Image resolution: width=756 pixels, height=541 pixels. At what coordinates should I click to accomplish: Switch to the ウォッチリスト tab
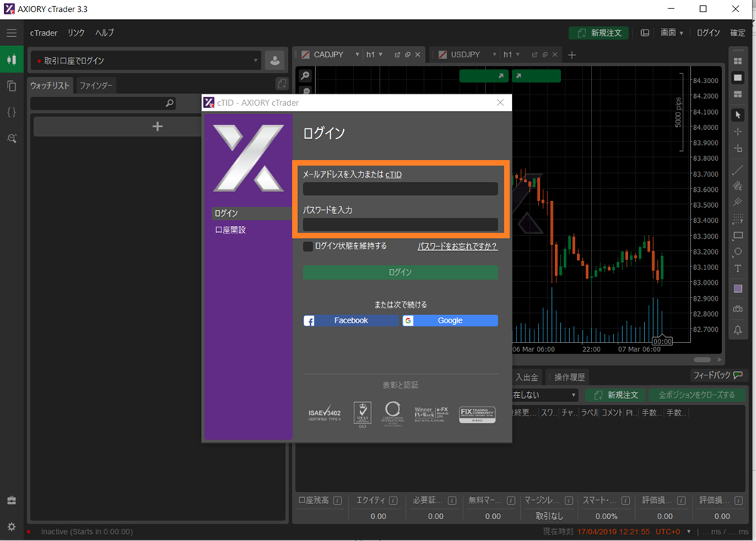point(50,85)
